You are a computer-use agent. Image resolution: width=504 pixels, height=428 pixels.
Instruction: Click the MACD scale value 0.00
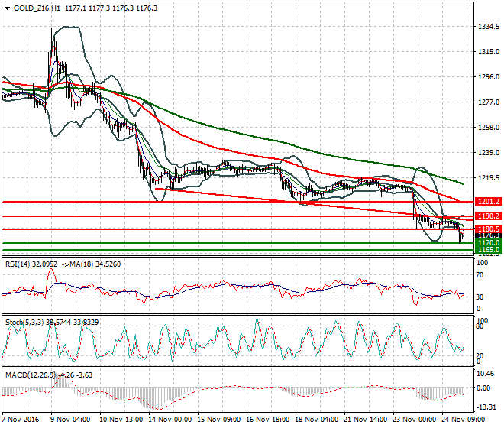[483, 388]
